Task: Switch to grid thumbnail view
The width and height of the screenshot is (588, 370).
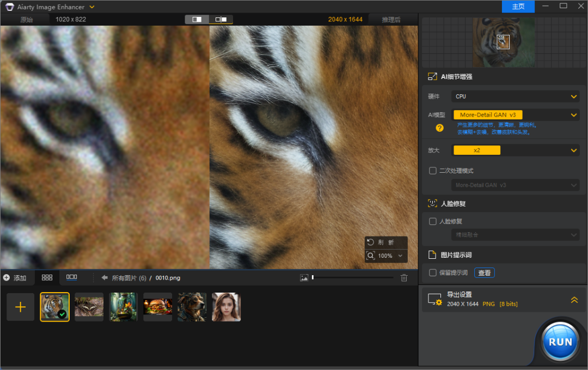Action: [x=47, y=277]
